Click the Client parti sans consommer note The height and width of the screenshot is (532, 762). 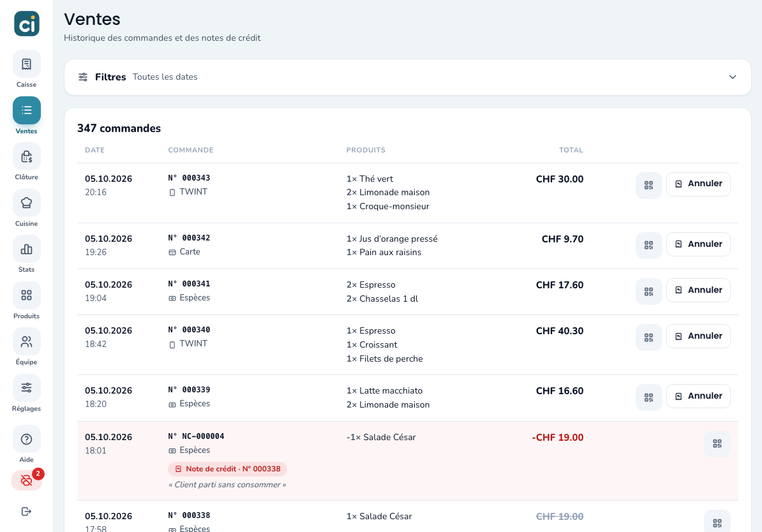[227, 485]
